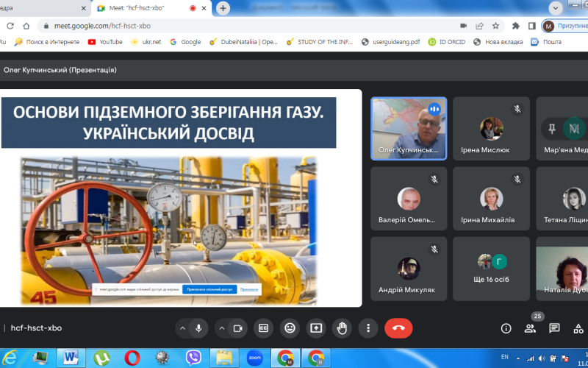
Task: Open Opera browser from taskbar
Action: (132, 358)
